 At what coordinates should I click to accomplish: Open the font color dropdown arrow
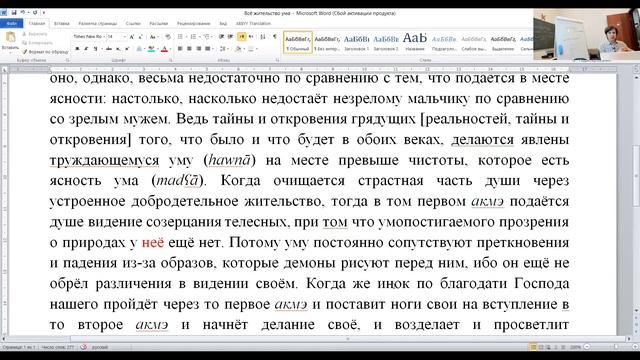coord(170,49)
